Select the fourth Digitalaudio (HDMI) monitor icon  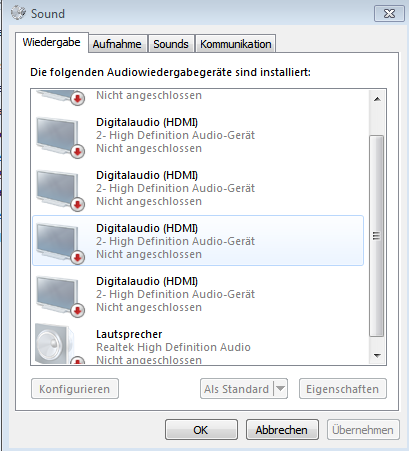pyautogui.click(x=60, y=296)
